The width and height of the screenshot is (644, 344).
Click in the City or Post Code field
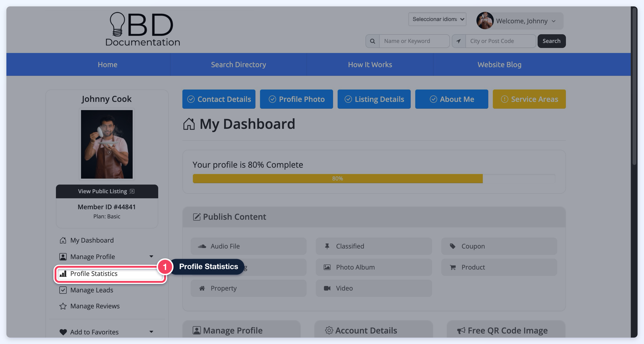pyautogui.click(x=500, y=41)
